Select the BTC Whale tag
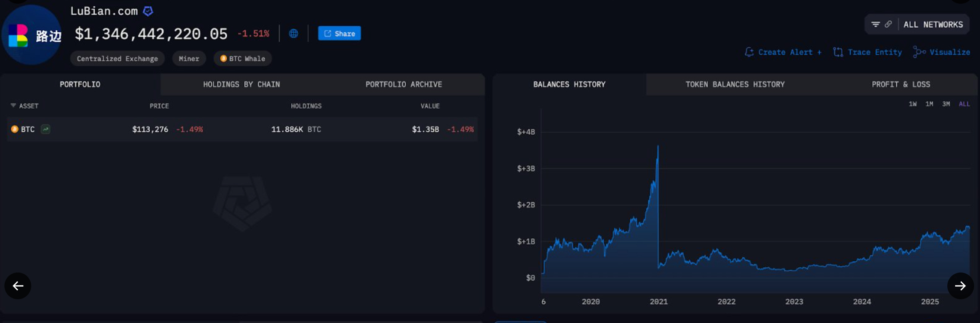The height and width of the screenshot is (323, 980). [x=243, y=59]
